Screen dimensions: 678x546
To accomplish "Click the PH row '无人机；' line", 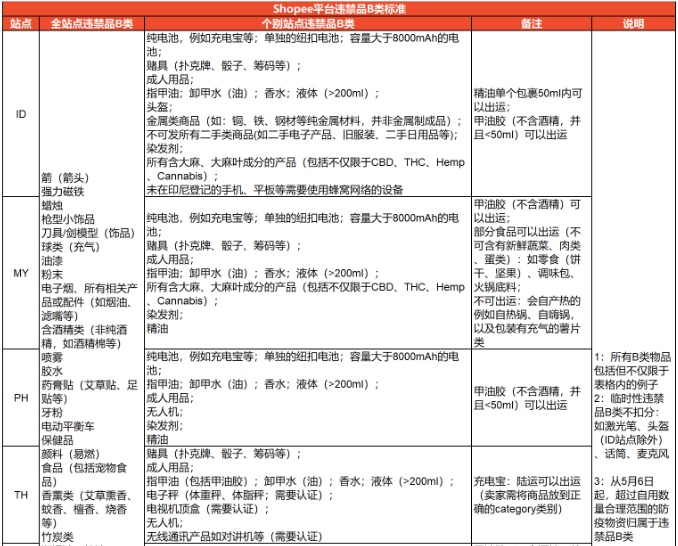I will (x=165, y=412).
